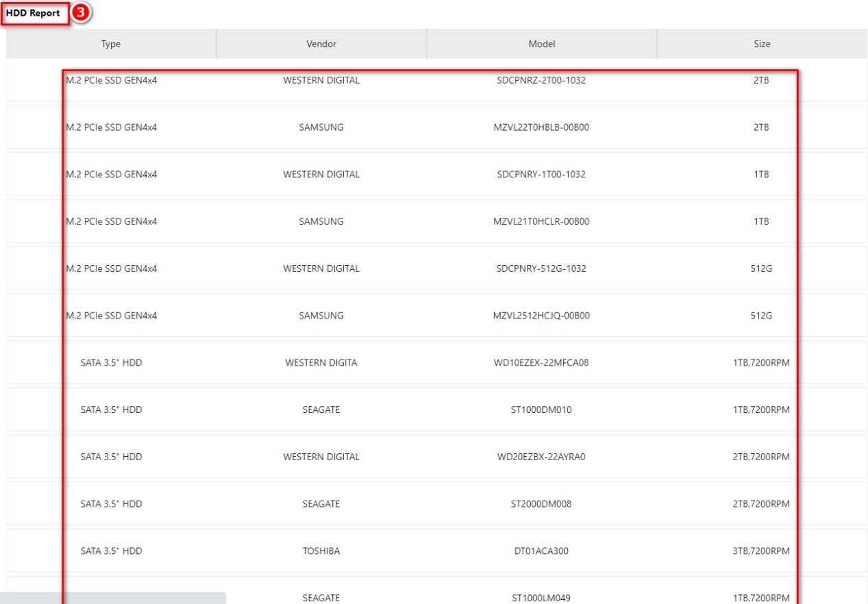Click vendor SEAGATE in ST2000DM008 row

(x=321, y=504)
